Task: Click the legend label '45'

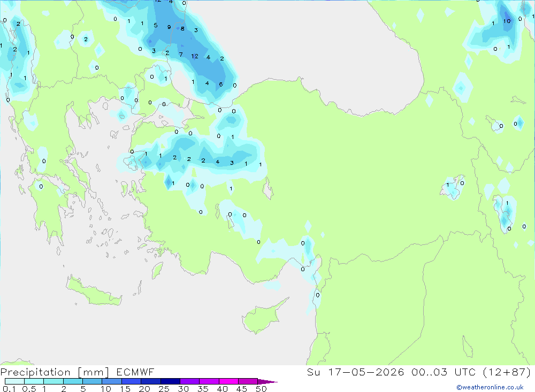Action: [242, 389]
